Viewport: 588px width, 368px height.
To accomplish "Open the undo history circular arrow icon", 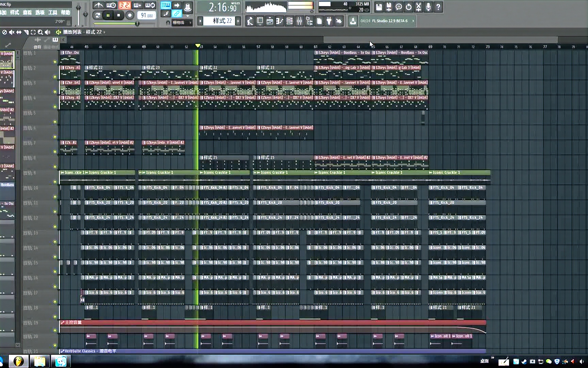I will [x=408, y=6].
